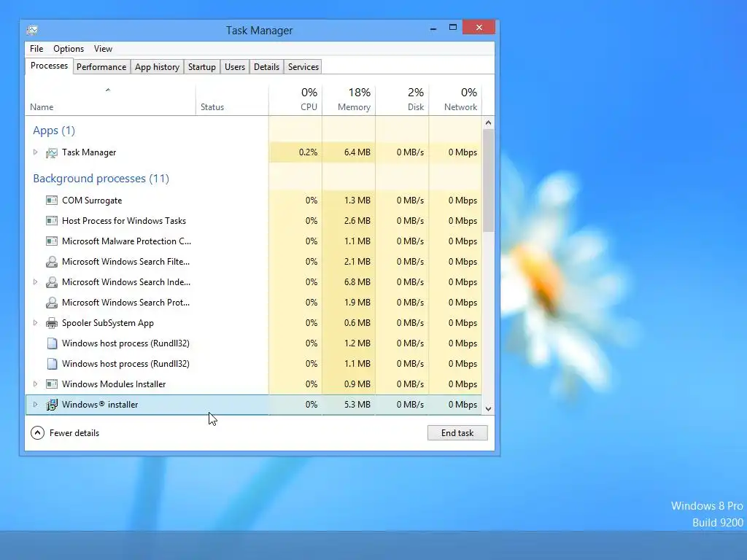Expand the Task Manager app entry
Screen dimensions: 747x560
click(35, 152)
